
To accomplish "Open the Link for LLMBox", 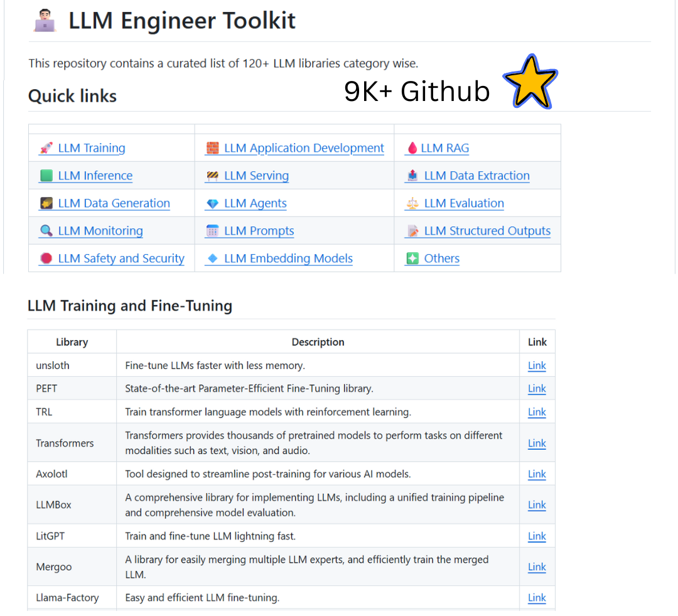I will coord(537,505).
